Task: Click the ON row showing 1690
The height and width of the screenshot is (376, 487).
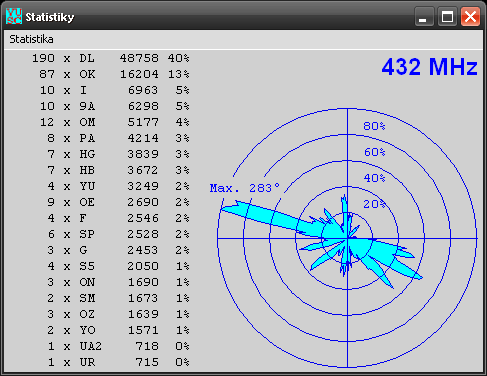Action: pos(118,282)
